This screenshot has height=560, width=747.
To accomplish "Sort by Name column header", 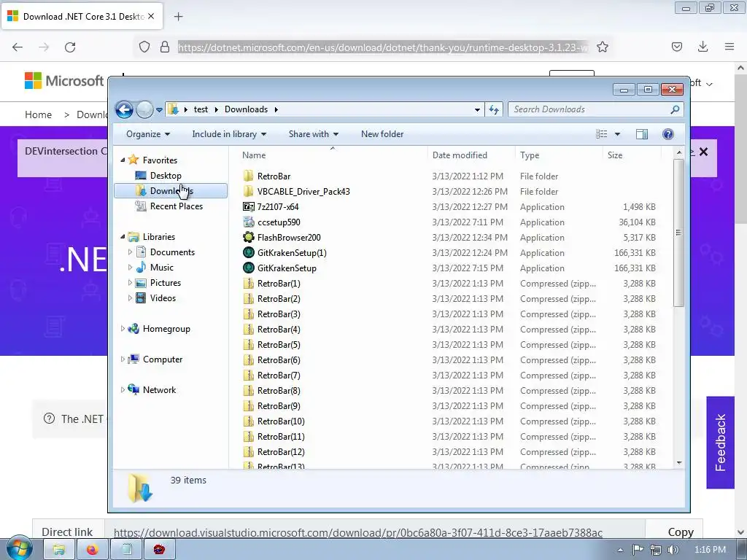I will [x=332, y=155].
